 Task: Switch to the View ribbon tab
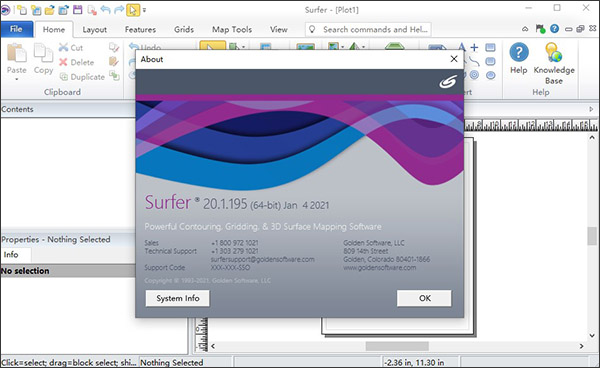(279, 29)
